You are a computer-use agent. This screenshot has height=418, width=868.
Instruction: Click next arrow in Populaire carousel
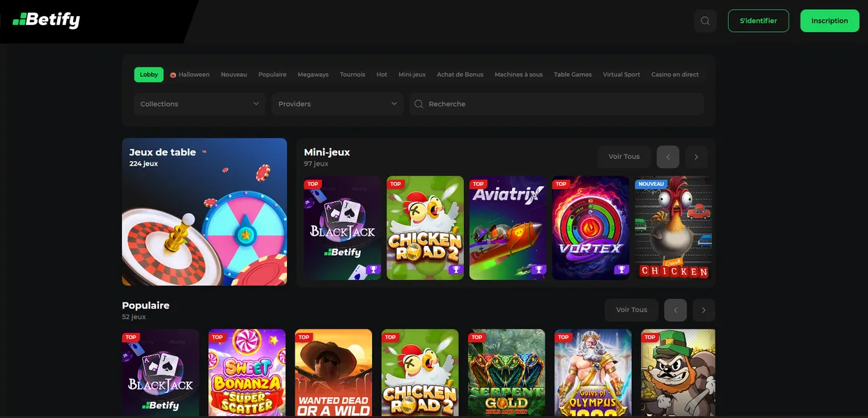coord(704,310)
